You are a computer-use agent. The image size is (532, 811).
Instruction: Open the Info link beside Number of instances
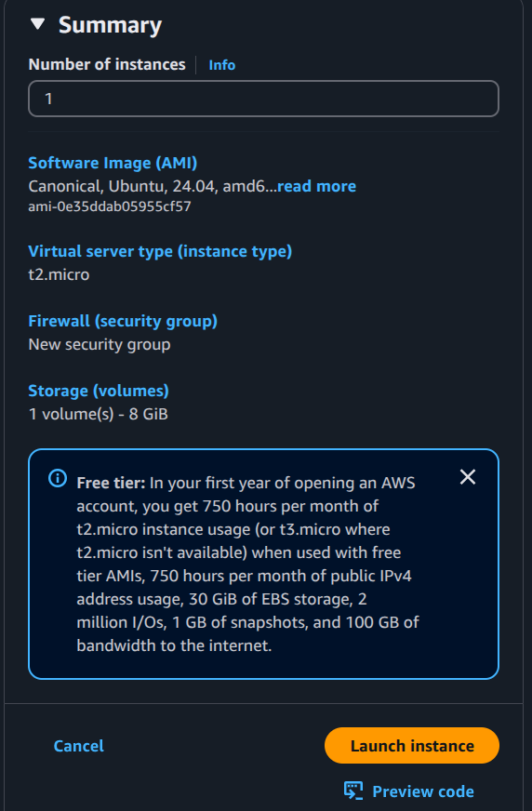coord(221,65)
